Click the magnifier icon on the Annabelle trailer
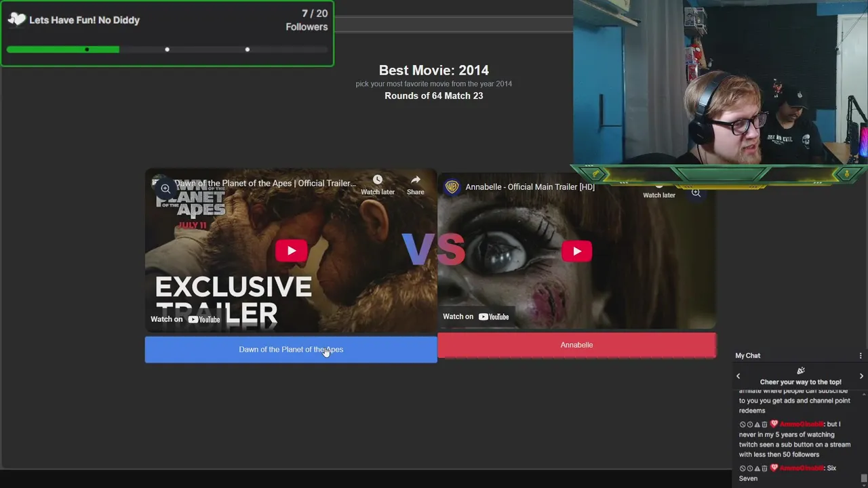Screen dimensions: 868x488 click(x=696, y=192)
